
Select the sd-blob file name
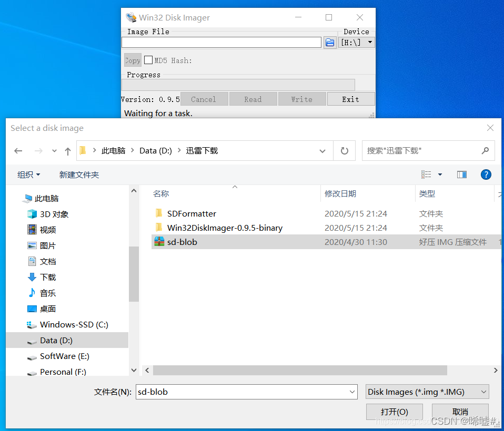coord(182,242)
